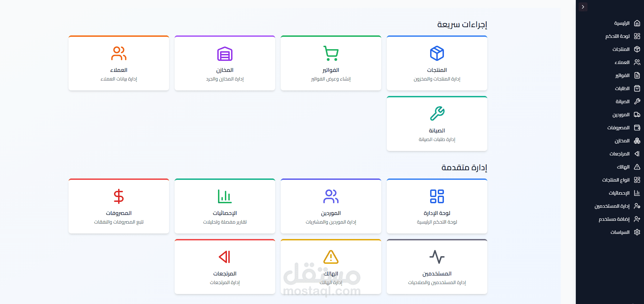Click the users icon beside العملاء in sidebar
The image size is (644, 304).
pos(637,62)
